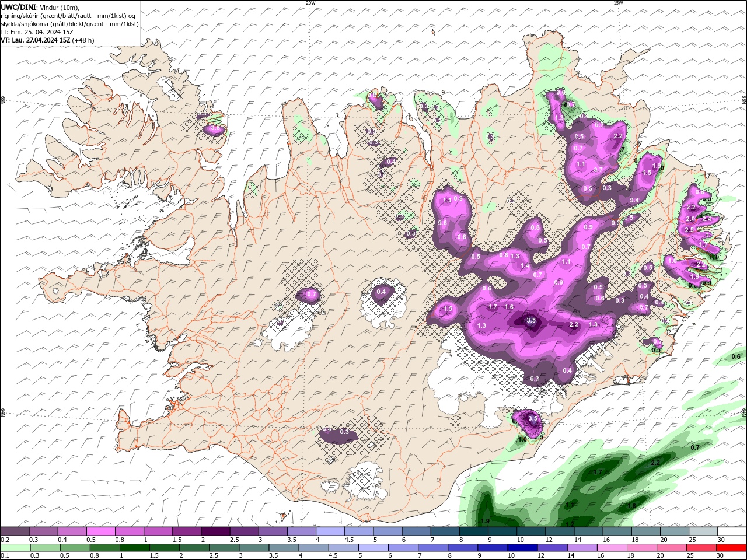Click the darkest purple 2 swatch in top legend row

tap(215, 531)
